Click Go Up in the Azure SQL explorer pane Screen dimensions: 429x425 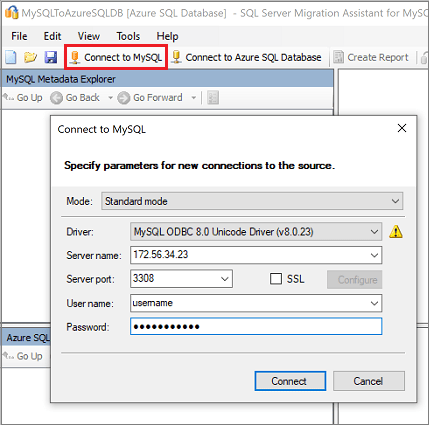click(23, 356)
